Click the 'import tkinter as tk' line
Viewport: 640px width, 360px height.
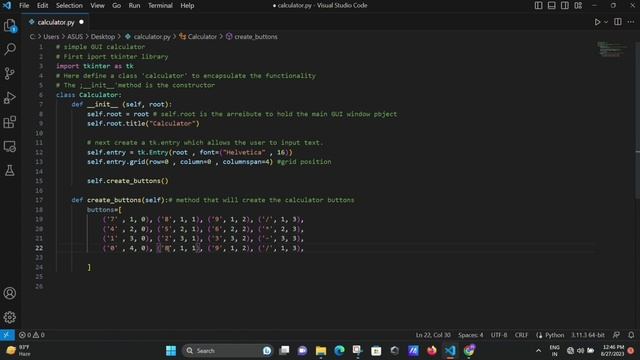click(95, 66)
